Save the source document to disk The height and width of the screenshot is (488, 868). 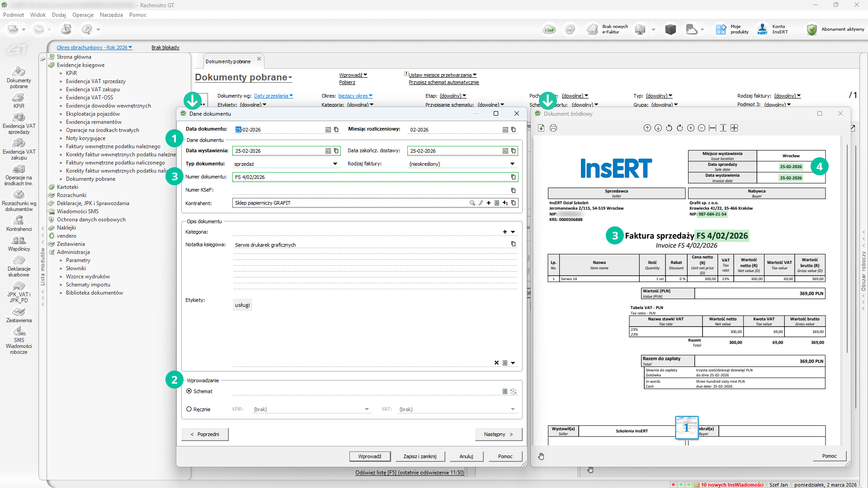tap(541, 128)
